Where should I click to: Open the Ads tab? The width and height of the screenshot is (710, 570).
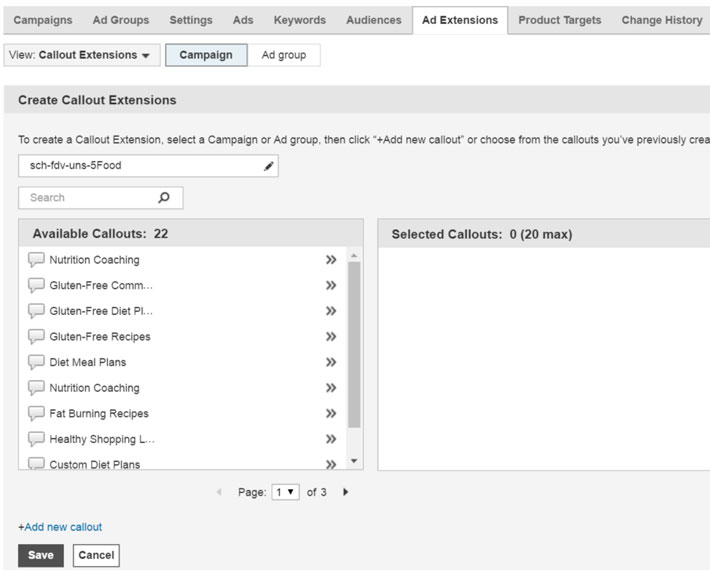[243, 20]
